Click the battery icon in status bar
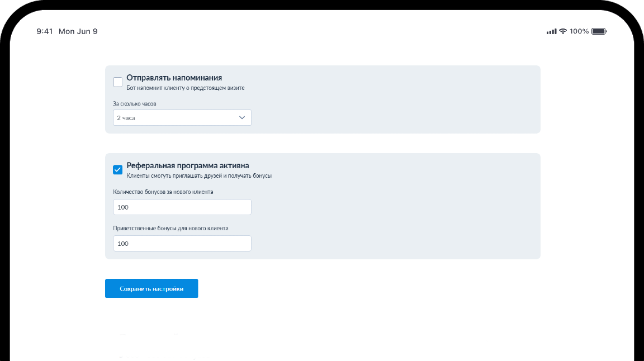 pos(599,31)
